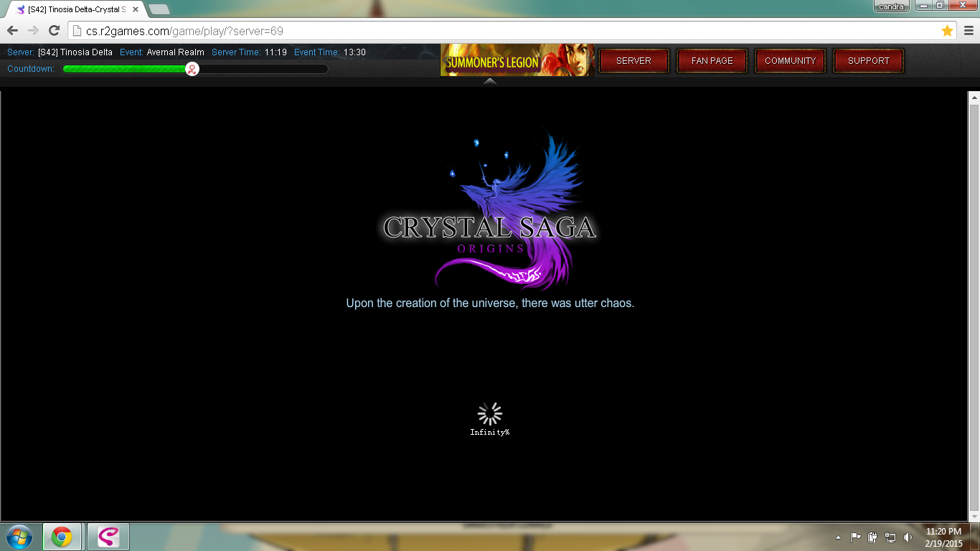
Task: Open the pink S app in taskbar
Action: point(108,537)
